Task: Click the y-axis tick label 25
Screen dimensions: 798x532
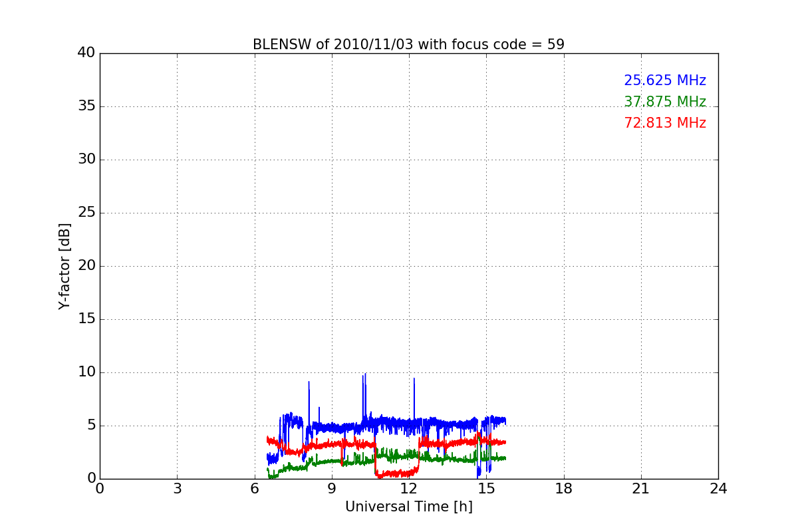Action: pos(86,212)
